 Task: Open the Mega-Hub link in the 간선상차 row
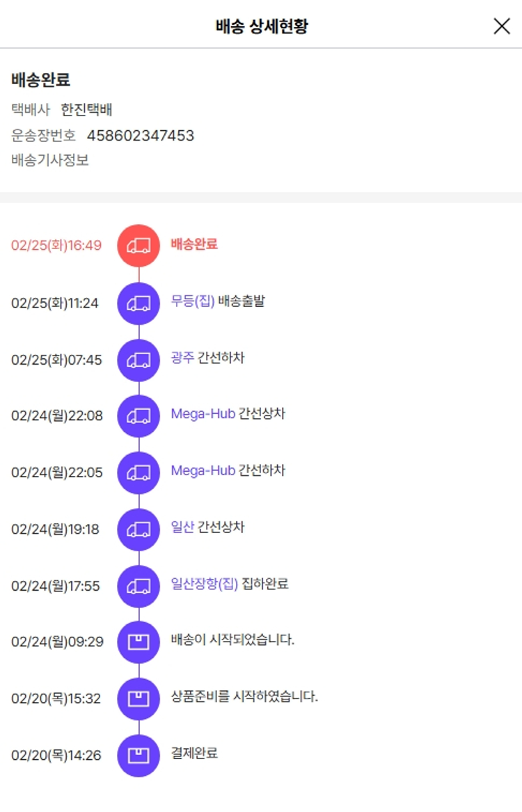[203, 414]
